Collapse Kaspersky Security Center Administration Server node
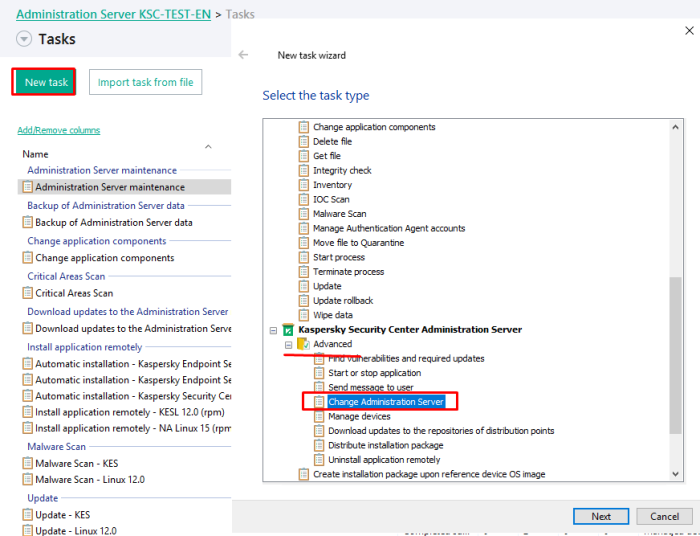The width and height of the screenshot is (700, 536). (x=273, y=331)
